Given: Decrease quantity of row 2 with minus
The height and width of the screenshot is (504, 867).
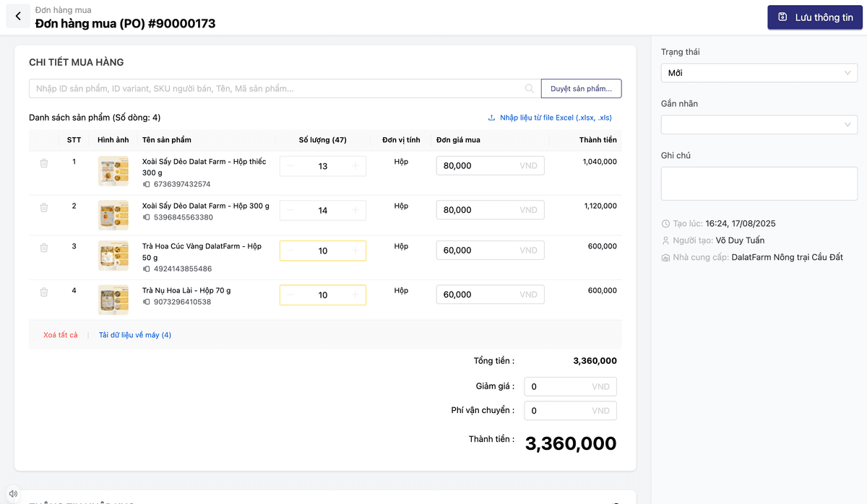Looking at the screenshot, I should click(x=290, y=210).
